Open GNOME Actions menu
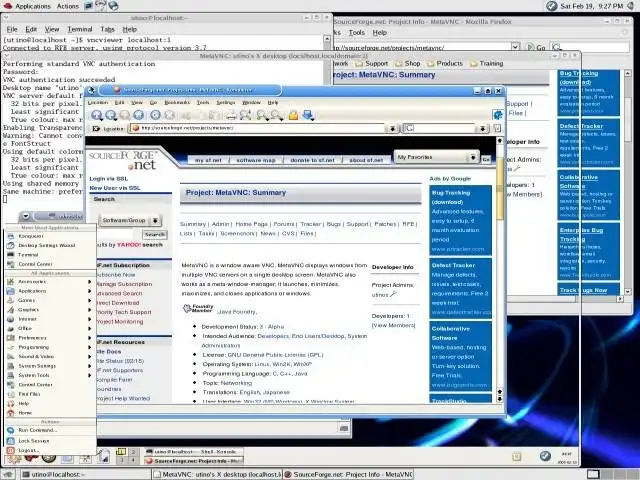Screen dimensions: 640x480 (67, 6)
